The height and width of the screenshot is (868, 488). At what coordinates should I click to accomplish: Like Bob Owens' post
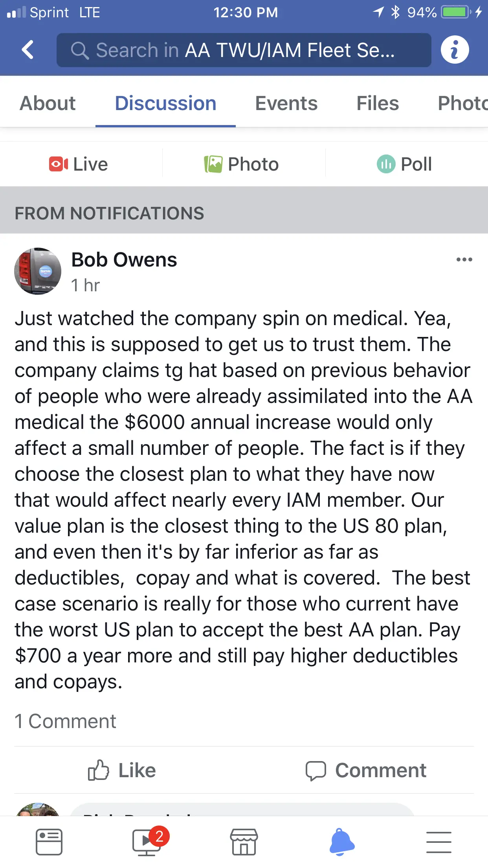122,770
